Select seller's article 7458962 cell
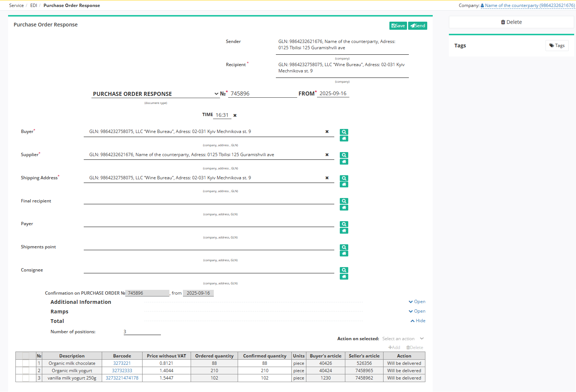 [364, 378]
